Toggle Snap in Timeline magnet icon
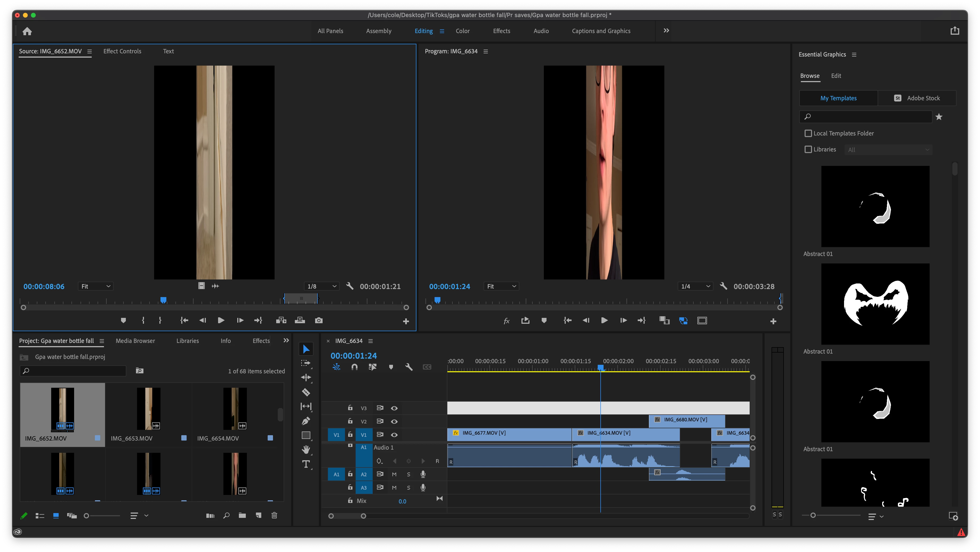 354,367
